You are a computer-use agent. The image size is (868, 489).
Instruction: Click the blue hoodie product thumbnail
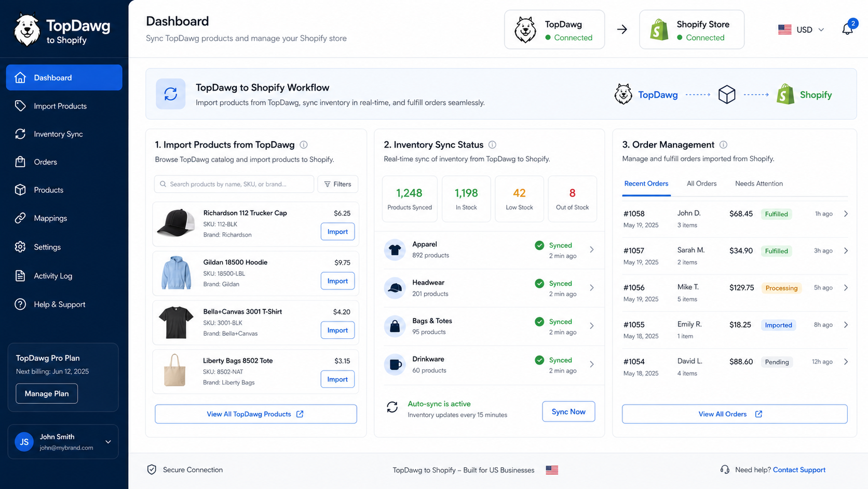click(176, 272)
